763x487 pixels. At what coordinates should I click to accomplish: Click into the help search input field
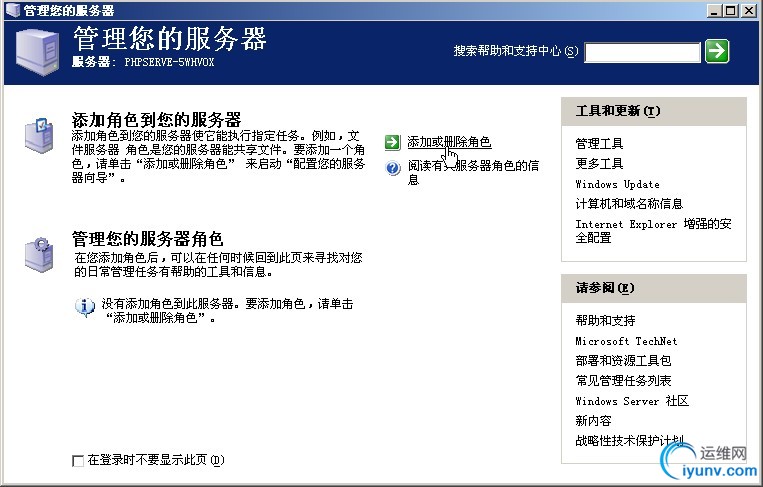coord(642,53)
